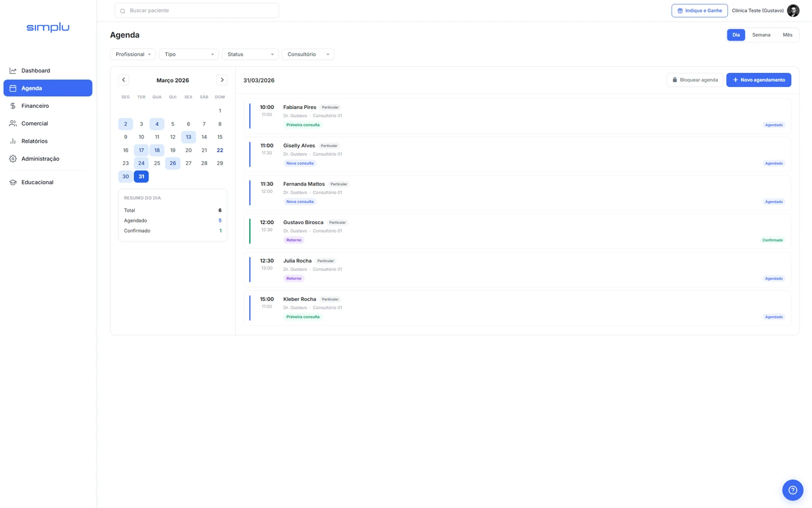The width and height of the screenshot is (812, 508).
Task: Switch to the Semana view
Action: (761, 35)
